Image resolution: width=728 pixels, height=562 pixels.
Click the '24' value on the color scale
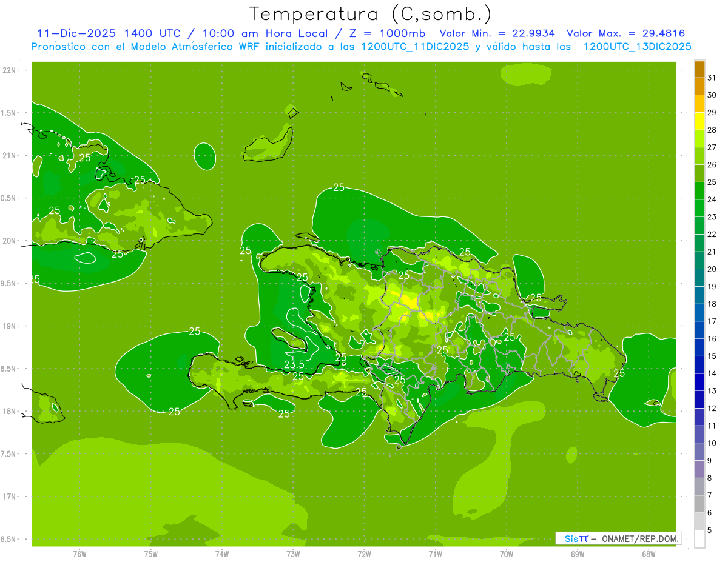click(712, 199)
